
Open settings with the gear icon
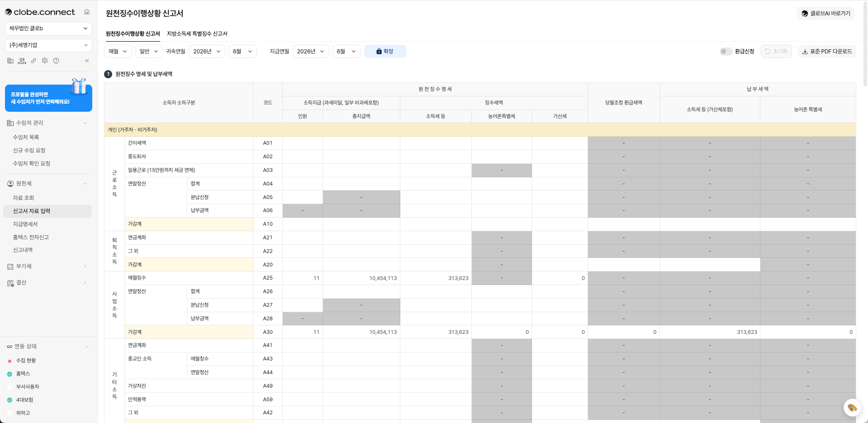pyautogui.click(x=45, y=61)
